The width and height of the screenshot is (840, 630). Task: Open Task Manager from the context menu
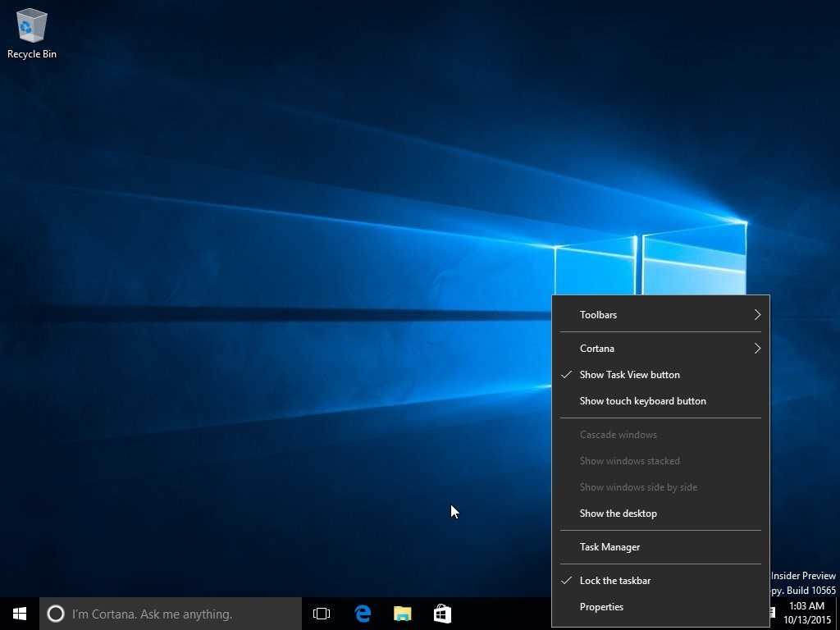tap(609, 547)
